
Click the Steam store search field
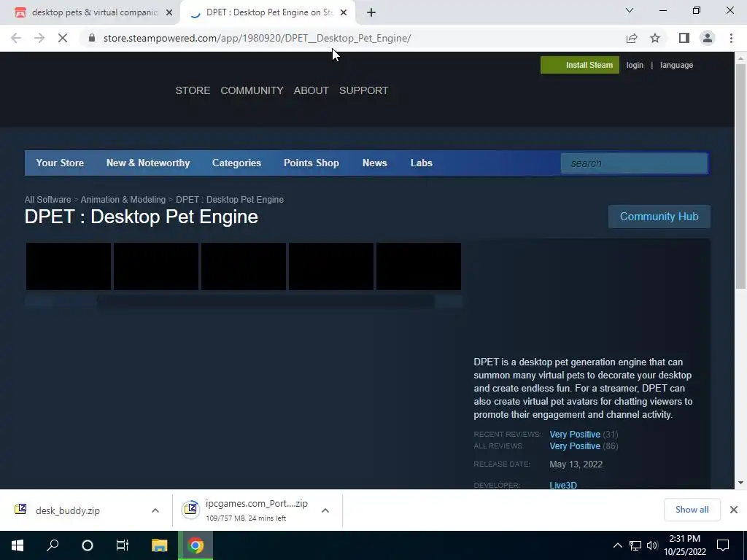tap(634, 163)
